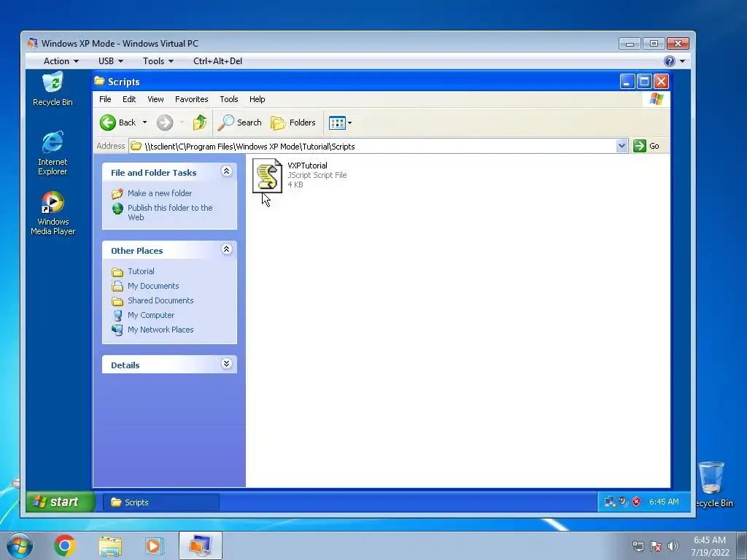The image size is (747, 560).
Task: Click the Windows 7 desktop Recycle Bin
Action: click(712, 485)
